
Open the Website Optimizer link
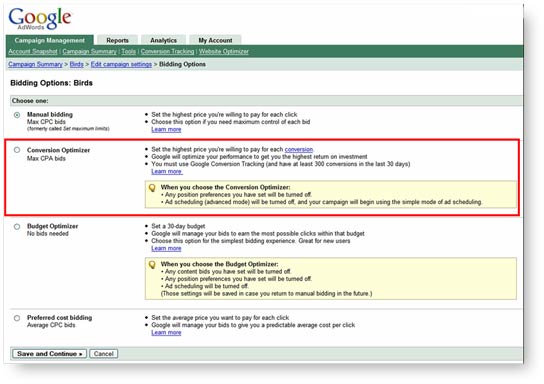point(224,52)
